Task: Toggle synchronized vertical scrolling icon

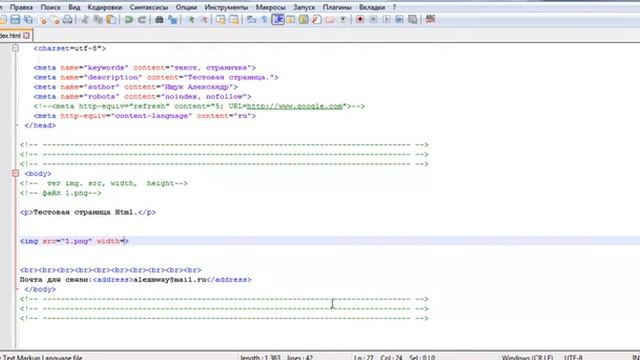Action: [x=221, y=19]
